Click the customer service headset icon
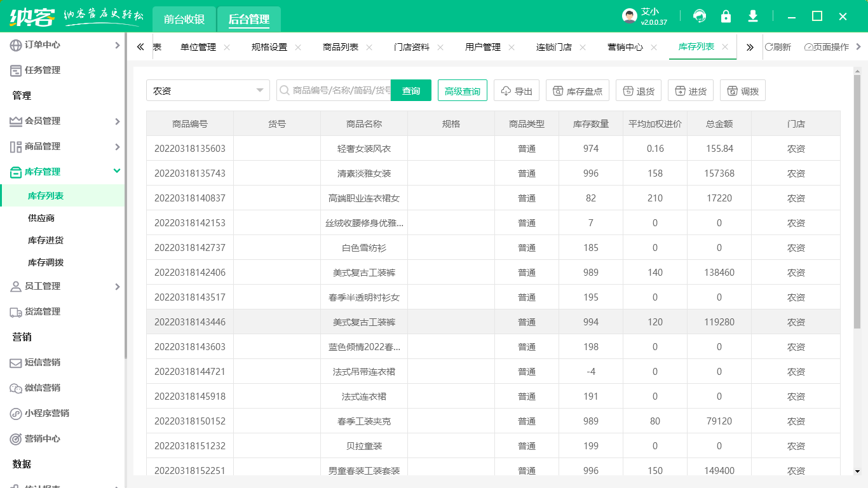Viewport: 868px width, 488px height. coord(700,16)
